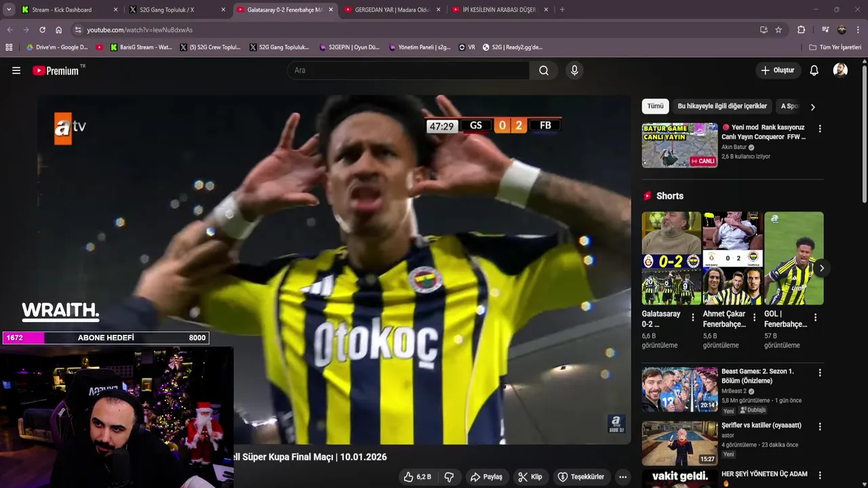Open the tab search dropdown arrow
Viewport: 868px width, 488px height.
point(9,9)
